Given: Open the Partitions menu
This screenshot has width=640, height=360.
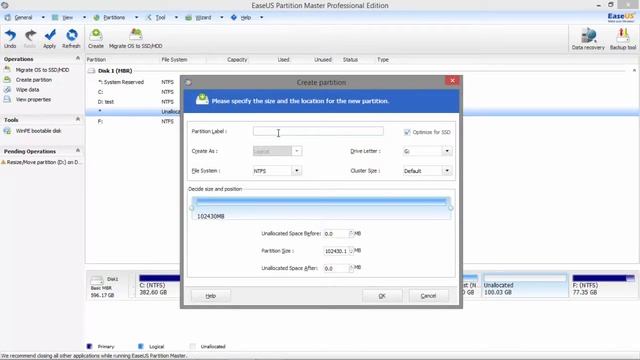Looking at the screenshot, I should (114, 18).
